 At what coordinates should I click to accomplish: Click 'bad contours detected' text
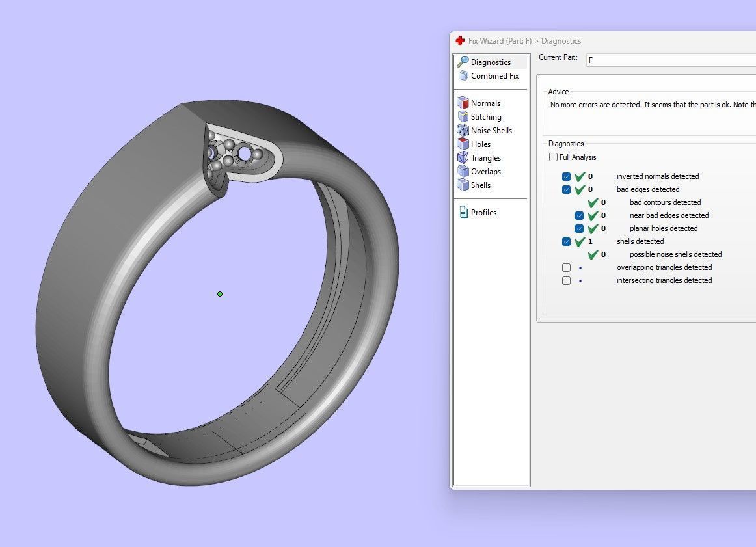coord(666,202)
